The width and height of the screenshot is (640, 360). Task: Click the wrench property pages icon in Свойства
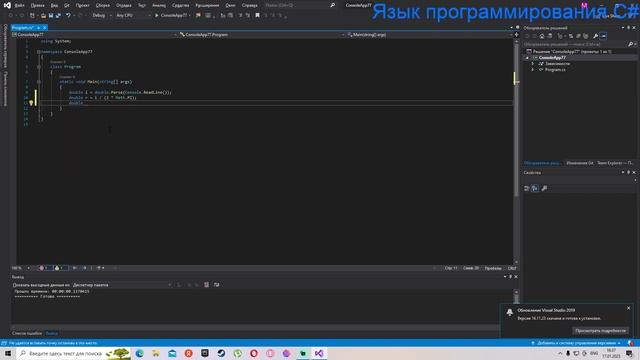(x=544, y=188)
